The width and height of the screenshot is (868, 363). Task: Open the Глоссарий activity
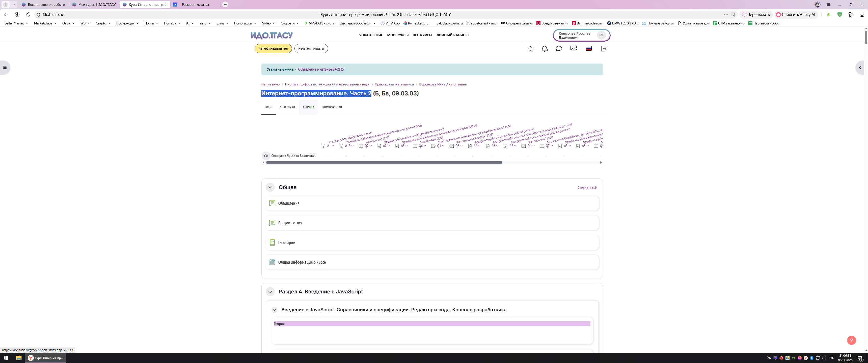pos(286,243)
